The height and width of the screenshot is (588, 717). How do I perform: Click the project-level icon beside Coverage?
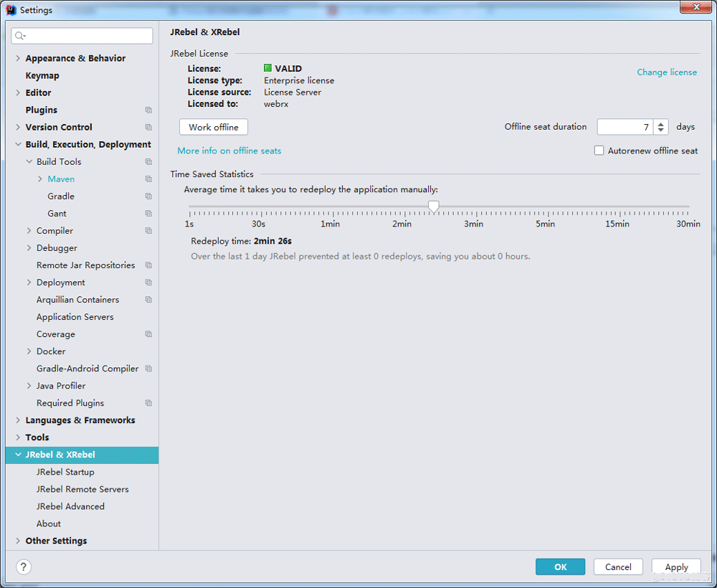point(148,334)
